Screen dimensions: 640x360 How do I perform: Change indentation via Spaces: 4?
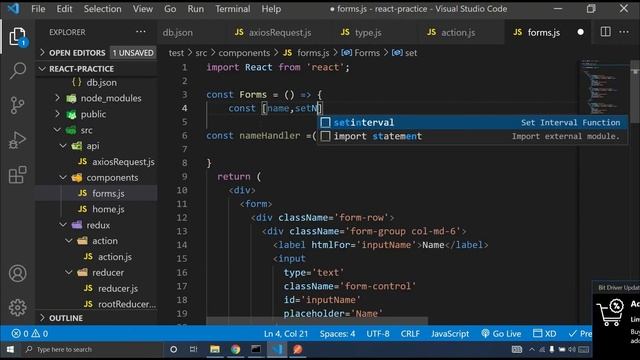pyautogui.click(x=337, y=333)
